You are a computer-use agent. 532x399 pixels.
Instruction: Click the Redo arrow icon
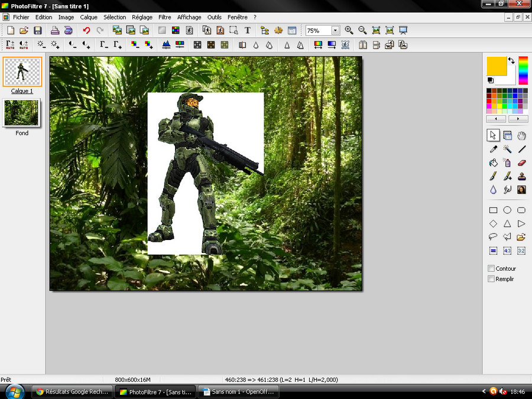100,31
